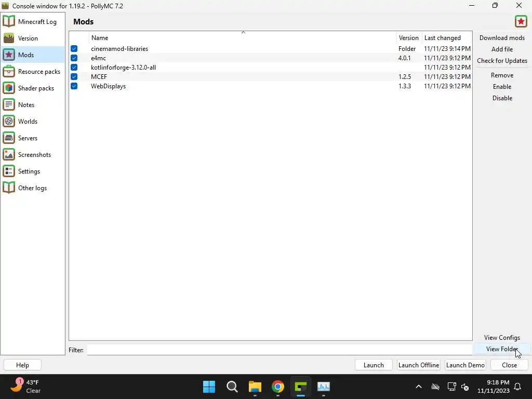Toggle the e4mc mod checkbox
The width and height of the screenshot is (532, 399).
(74, 58)
